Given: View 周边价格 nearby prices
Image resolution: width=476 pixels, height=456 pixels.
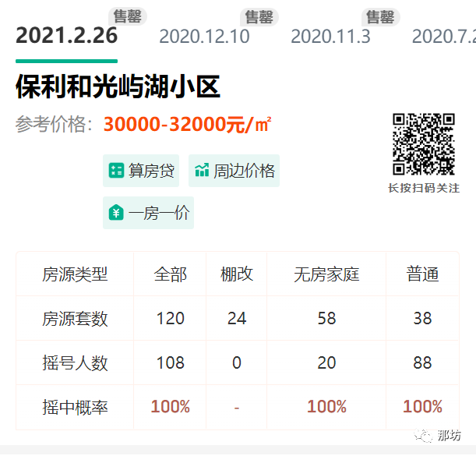Looking at the screenshot, I should (234, 171).
